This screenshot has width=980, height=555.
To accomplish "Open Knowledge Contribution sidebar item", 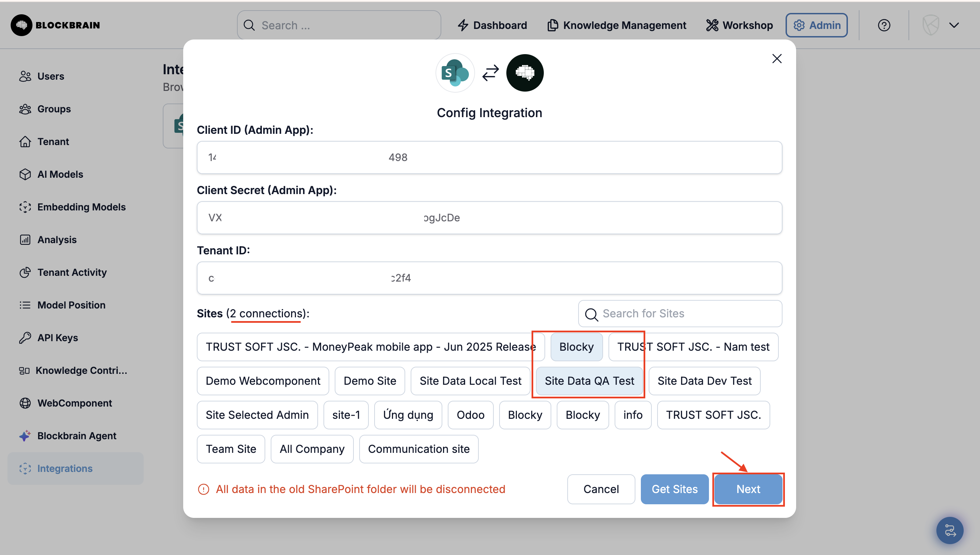I will [76, 370].
